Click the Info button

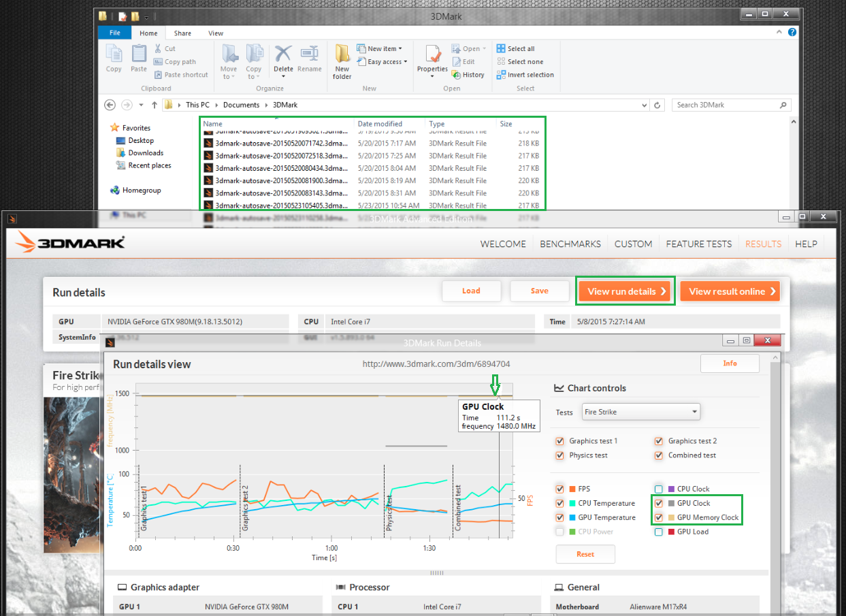(730, 363)
